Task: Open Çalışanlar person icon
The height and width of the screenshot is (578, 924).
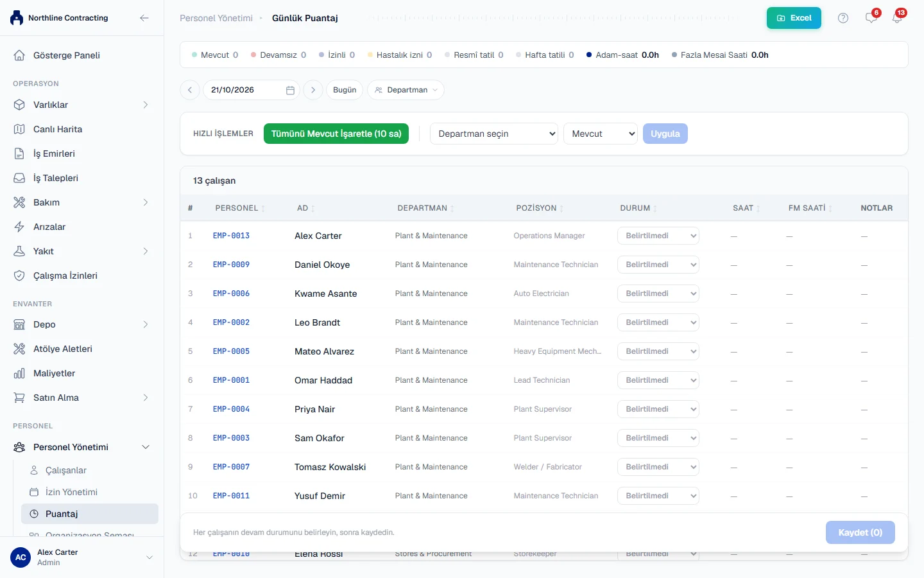Action: (x=34, y=470)
